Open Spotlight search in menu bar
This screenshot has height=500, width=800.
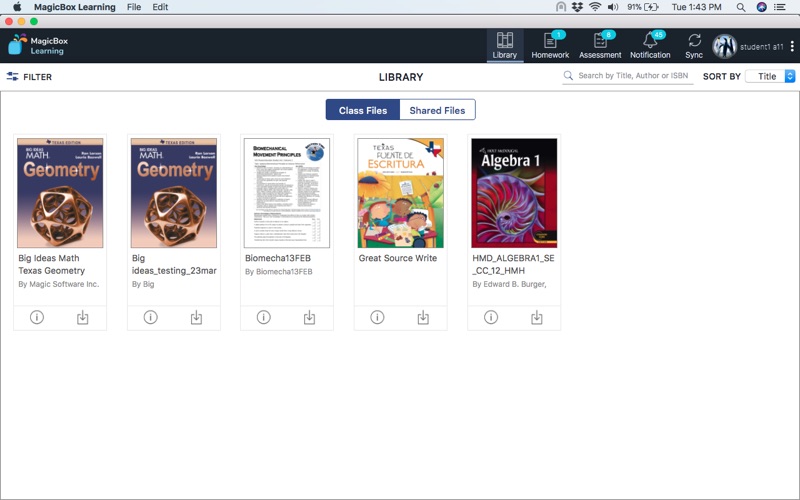pos(741,7)
